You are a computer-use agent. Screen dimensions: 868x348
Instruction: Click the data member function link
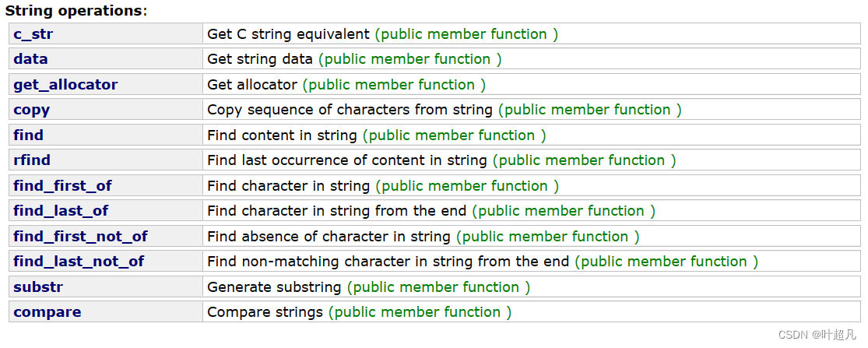[30, 59]
